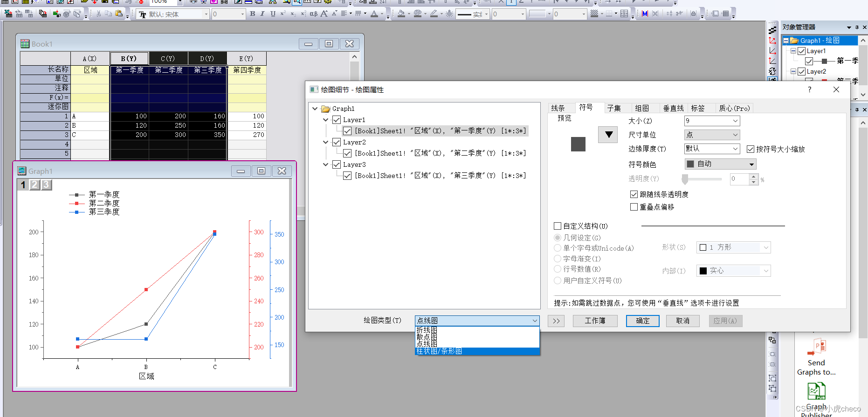868x417 pixels.
Task: Click the Cut scissors icon
Action: (98, 14)
